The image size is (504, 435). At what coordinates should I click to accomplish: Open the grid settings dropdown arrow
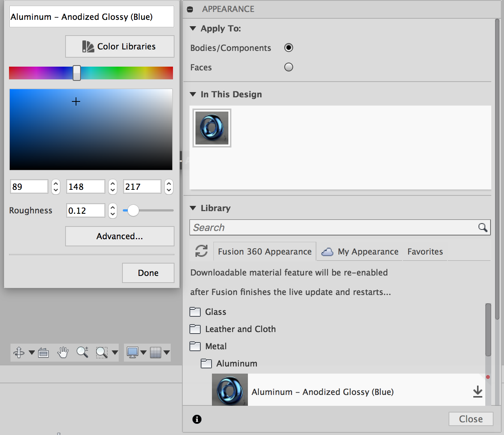[166, 352]
